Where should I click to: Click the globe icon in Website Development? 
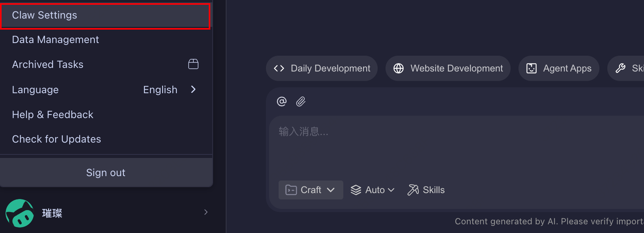399,68
